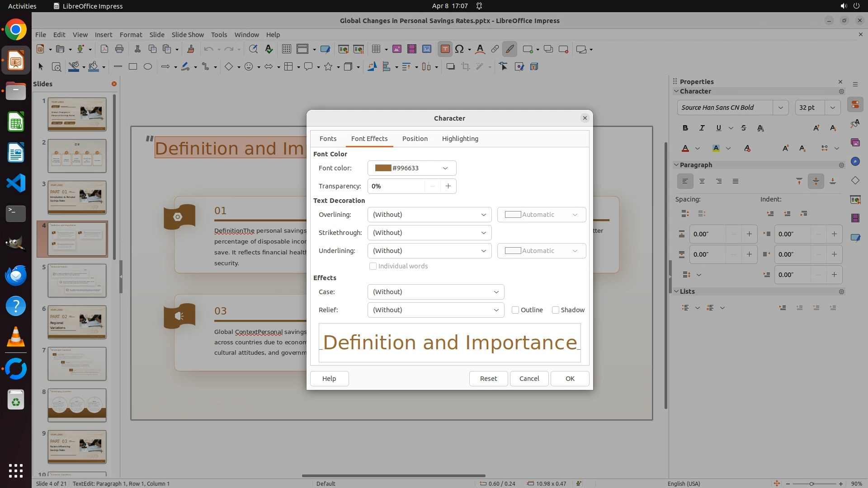868x488 pixels.
Task: Click the Strikethrough icon in sidebar
Action: pyautogui.click(x=744, y=128)
